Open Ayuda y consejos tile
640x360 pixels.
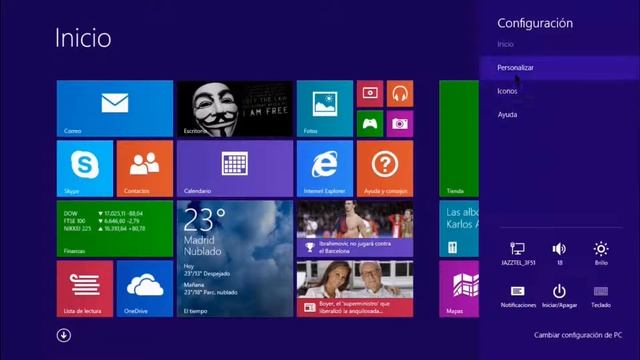(x=385, y=169)
